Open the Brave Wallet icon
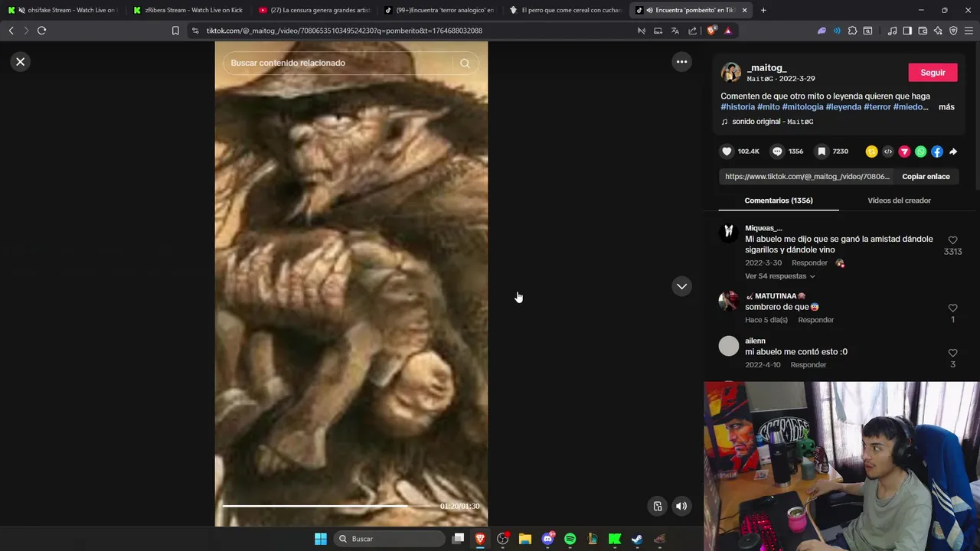 click(x=923, y=31)
